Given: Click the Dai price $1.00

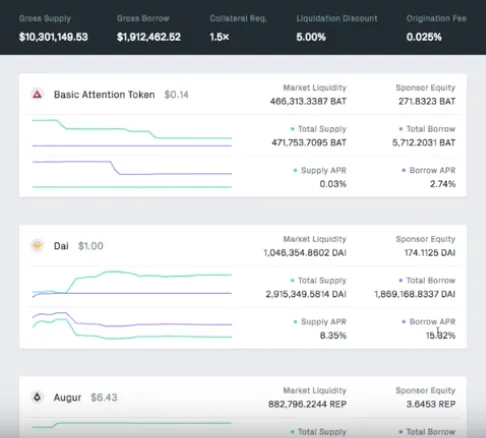Looking at the screenshot, I should click(91, 246).
